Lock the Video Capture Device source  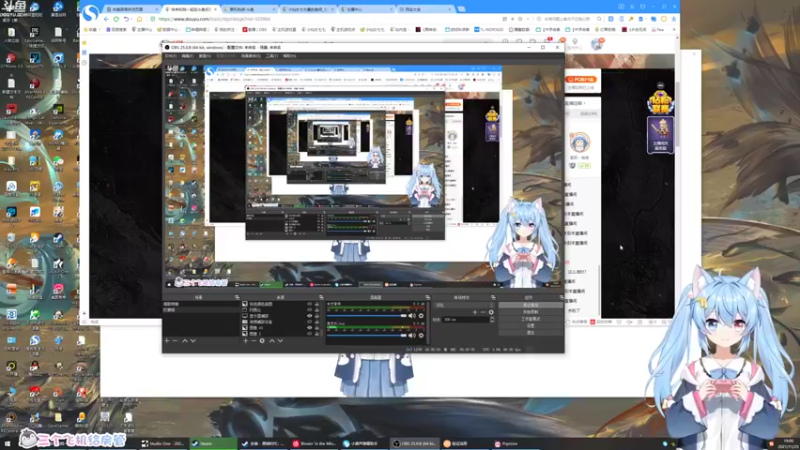[317, 322]
